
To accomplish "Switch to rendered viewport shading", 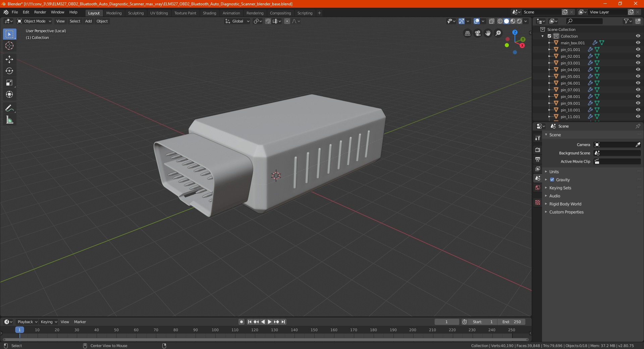I will point(519,21).
